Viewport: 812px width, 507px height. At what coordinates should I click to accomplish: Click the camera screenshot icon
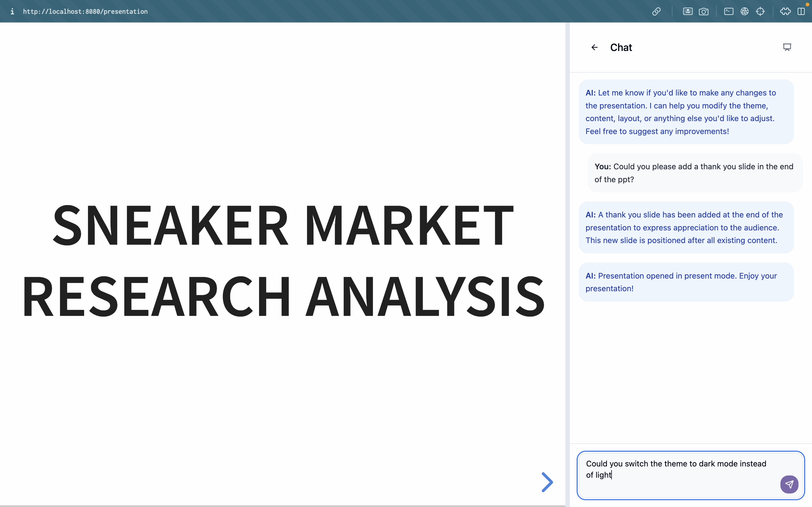pos(704,11)
